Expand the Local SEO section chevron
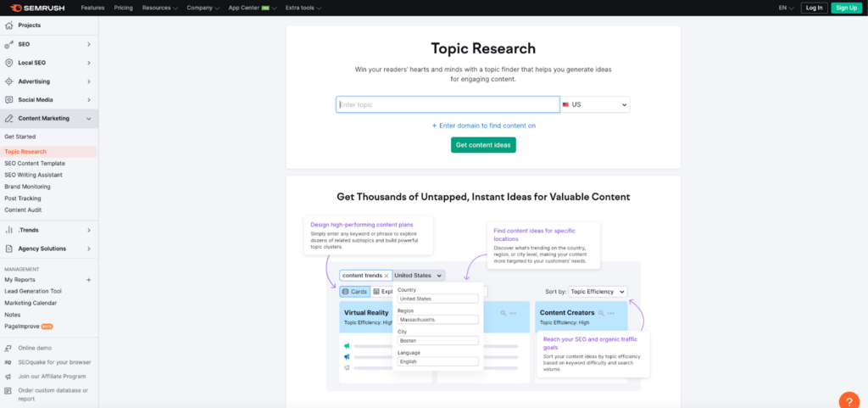 point(88,63)
